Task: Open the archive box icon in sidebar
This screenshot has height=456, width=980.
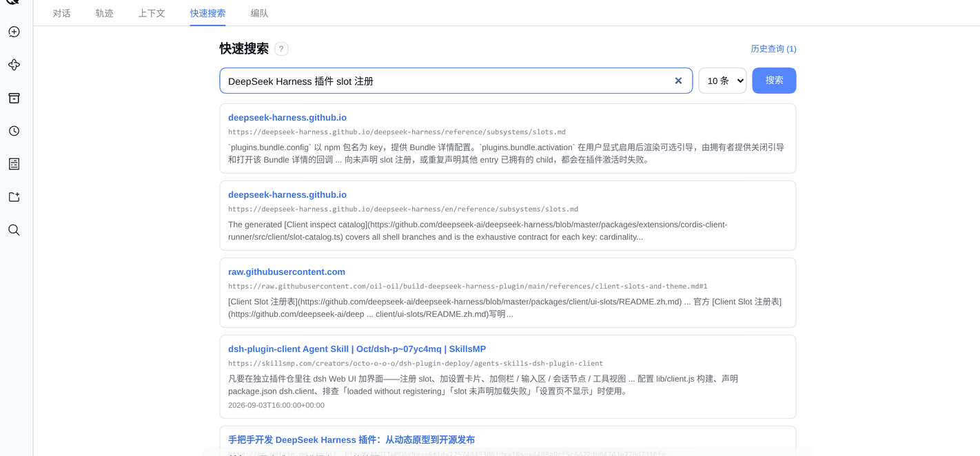Action: [x=14, y=98]
